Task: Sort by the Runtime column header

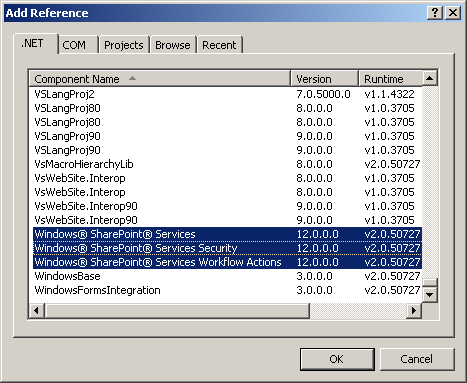Action: [390, 79]
